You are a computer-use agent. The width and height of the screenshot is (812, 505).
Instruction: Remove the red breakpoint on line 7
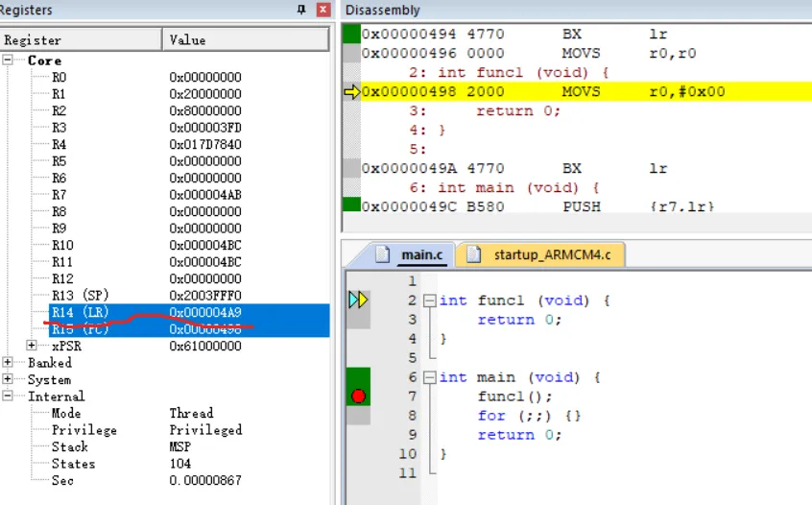[358, 396]
